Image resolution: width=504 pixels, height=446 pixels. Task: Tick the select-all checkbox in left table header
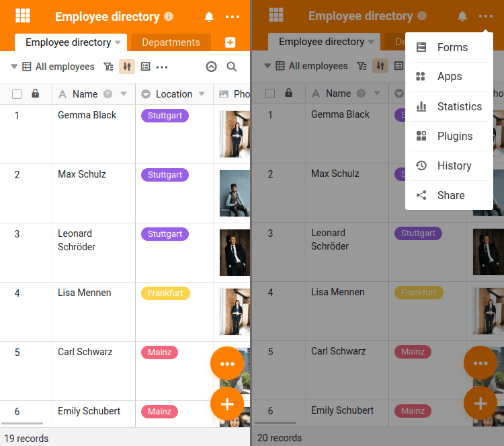tap(17, 94)
